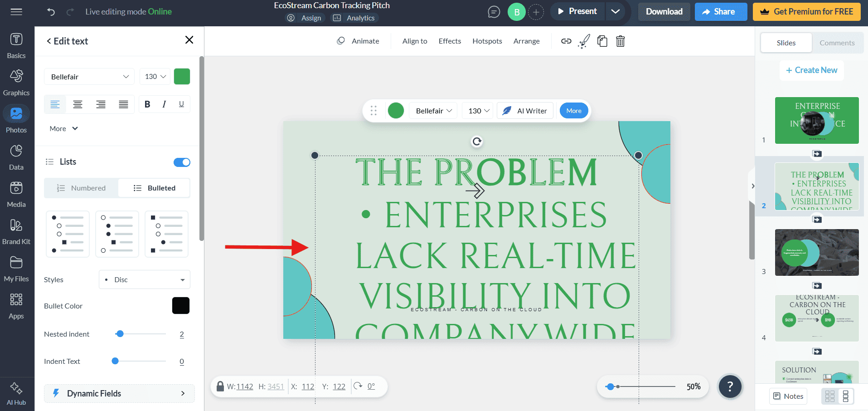The height and width of the screenshot is (411, 868).
Task: Open the Media sidebar panel
Action: coord(16,194)
